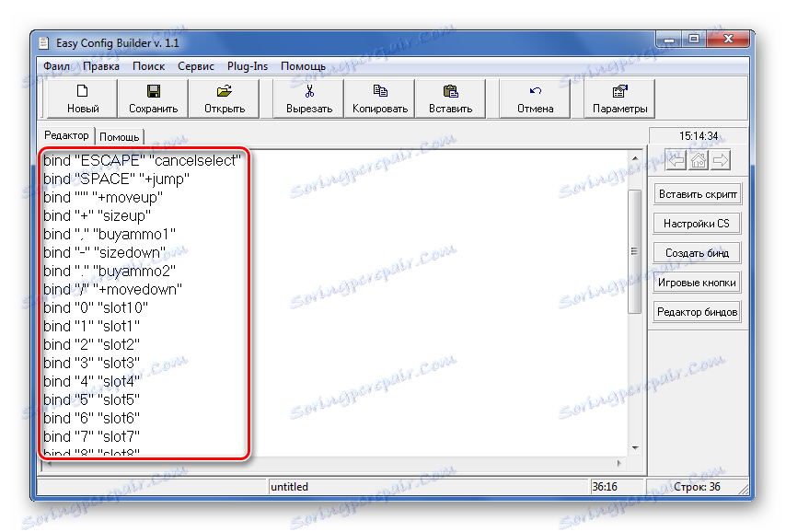786x532 pixels.
Task: Click the Создать бинд button
Action: click(x=698, y=253)
